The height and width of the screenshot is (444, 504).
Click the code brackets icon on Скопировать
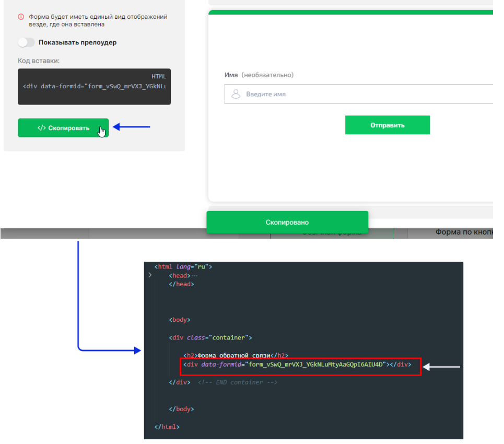[41, 128]
